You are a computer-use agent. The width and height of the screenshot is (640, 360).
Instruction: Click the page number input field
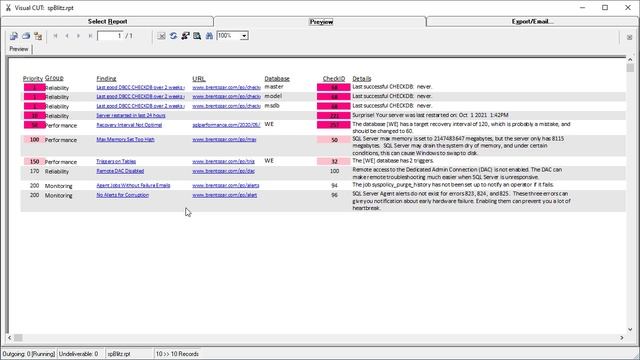click(110, 36)
